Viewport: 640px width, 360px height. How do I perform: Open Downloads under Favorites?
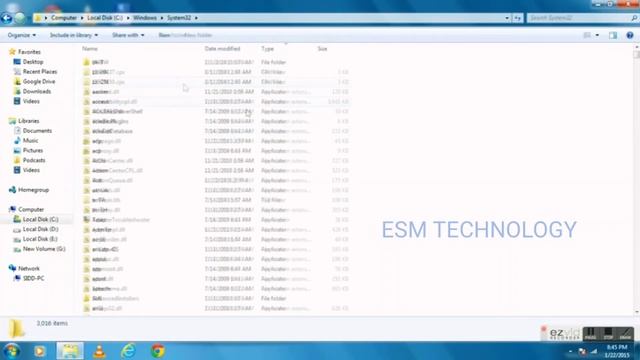tap(37, 91)
